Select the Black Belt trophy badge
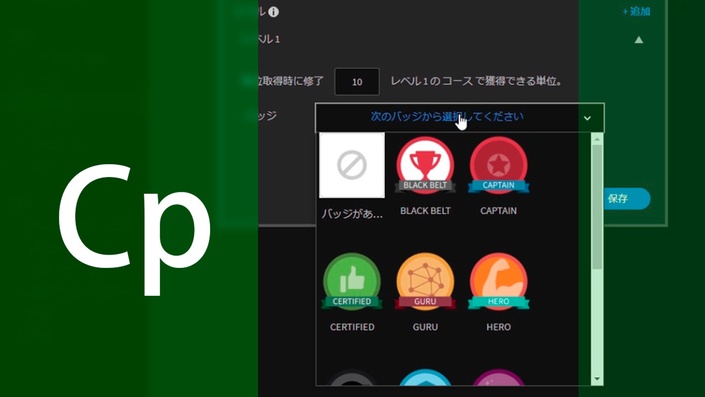 pos(425,165)
